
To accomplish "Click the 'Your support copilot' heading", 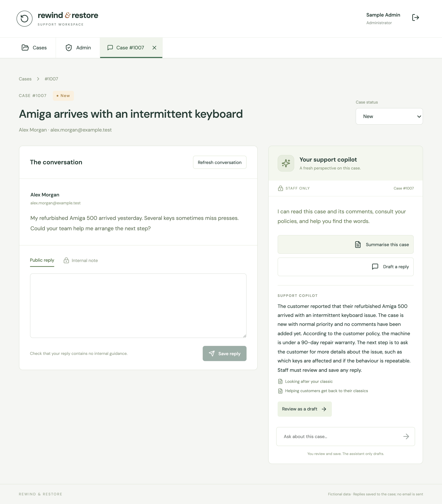I will coord(328,160).
